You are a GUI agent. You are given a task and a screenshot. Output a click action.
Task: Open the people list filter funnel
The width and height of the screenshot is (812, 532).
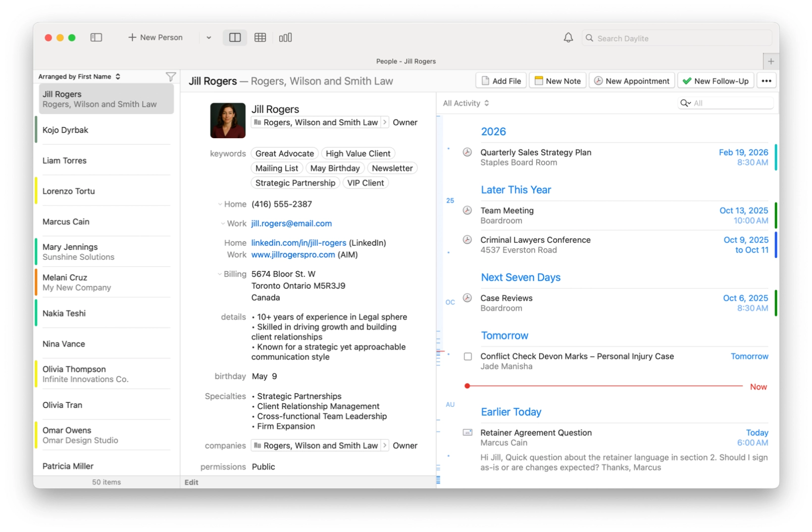171,76
